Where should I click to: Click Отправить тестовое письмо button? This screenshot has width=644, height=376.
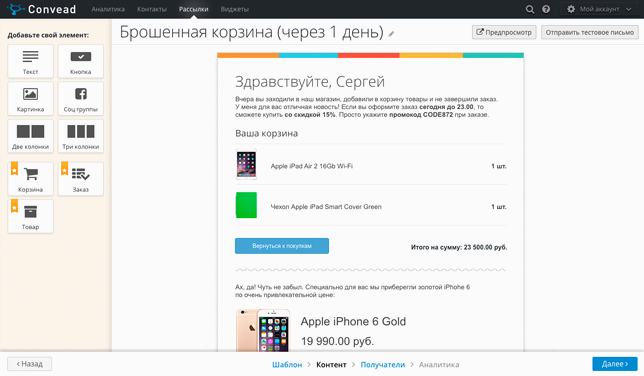[589, 32]
